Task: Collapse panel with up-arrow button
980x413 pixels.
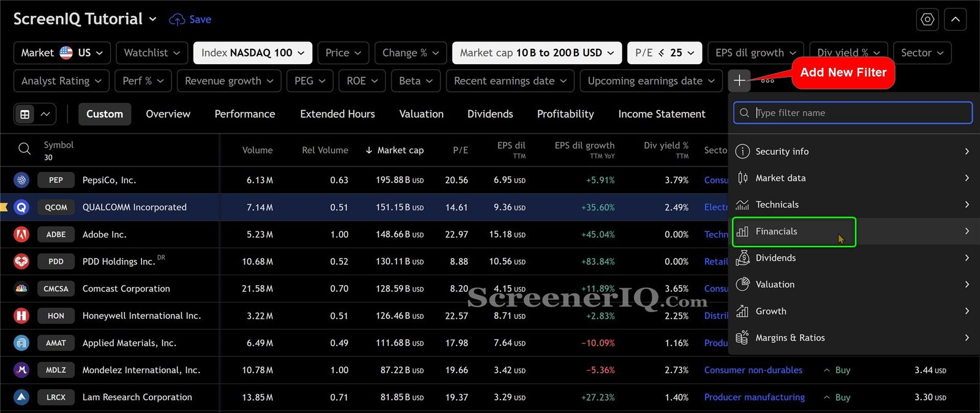Action: coord(956,20)
